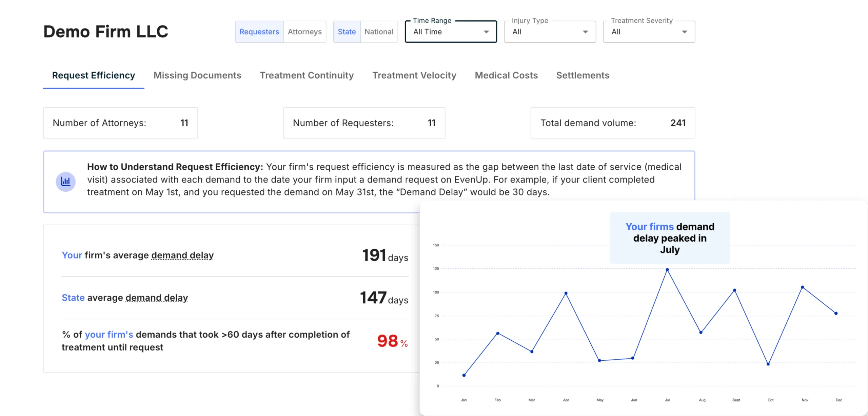Click the Request Efficiency tab
The width and height of the screenshot is (868, 416).
pos(94,75)
